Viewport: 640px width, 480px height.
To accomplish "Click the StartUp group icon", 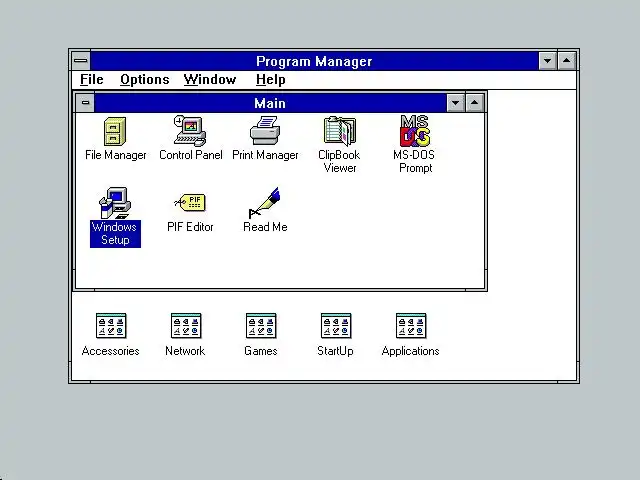I will [x=336, y=326].
